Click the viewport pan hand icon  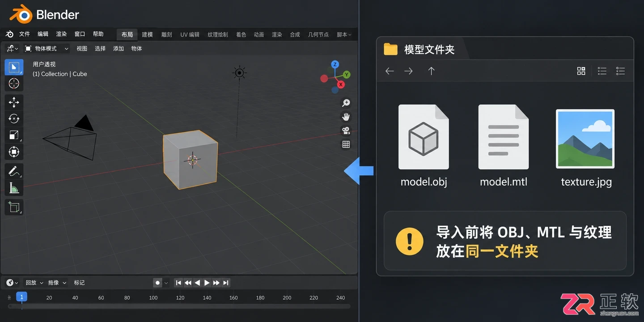346,117
